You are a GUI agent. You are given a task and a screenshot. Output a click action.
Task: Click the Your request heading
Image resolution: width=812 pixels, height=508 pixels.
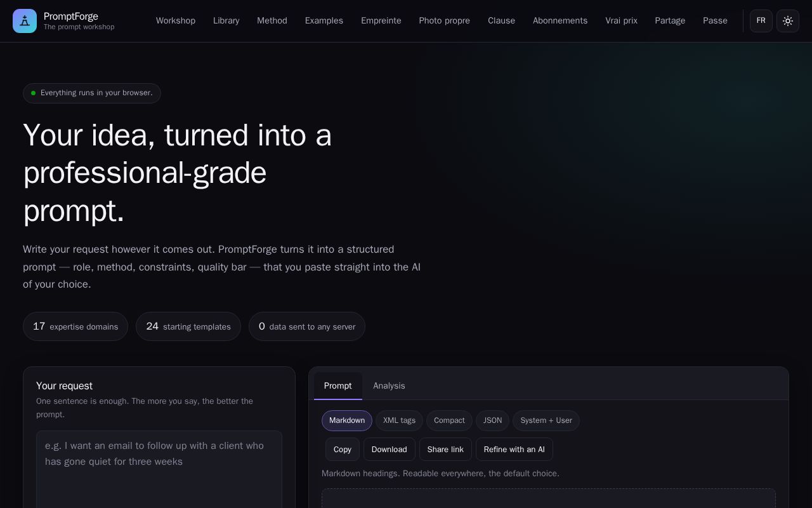64,386
